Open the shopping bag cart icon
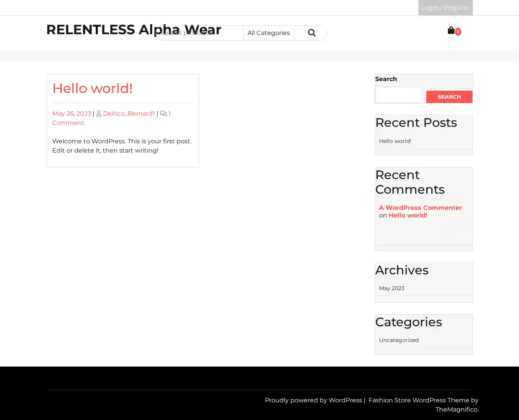 pos(451,30)
